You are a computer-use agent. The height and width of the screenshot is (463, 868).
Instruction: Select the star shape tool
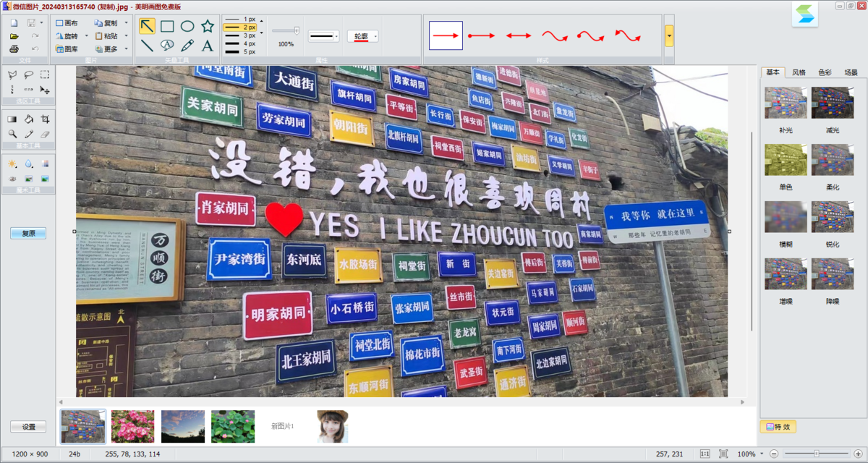pos(208,27)
